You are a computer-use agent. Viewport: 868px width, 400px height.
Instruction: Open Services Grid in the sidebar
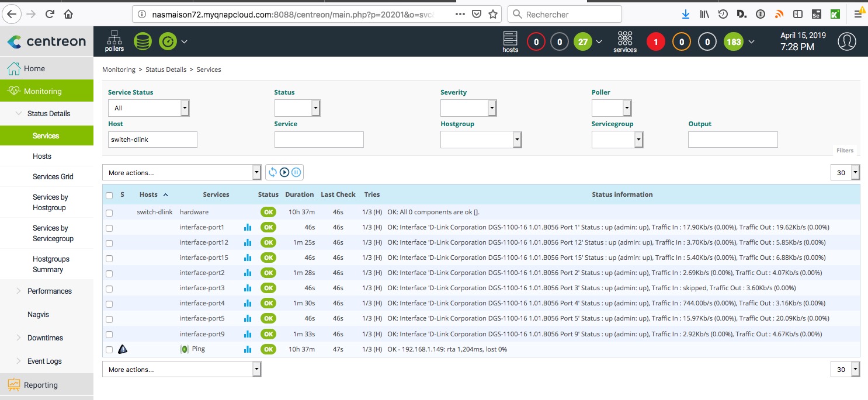(53, 176)
